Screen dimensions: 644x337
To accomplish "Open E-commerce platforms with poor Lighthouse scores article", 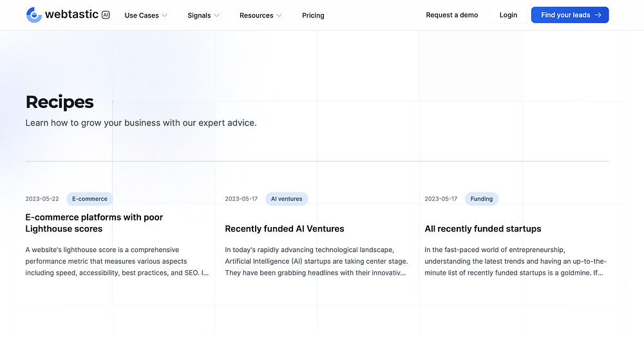I will [94, 223].
